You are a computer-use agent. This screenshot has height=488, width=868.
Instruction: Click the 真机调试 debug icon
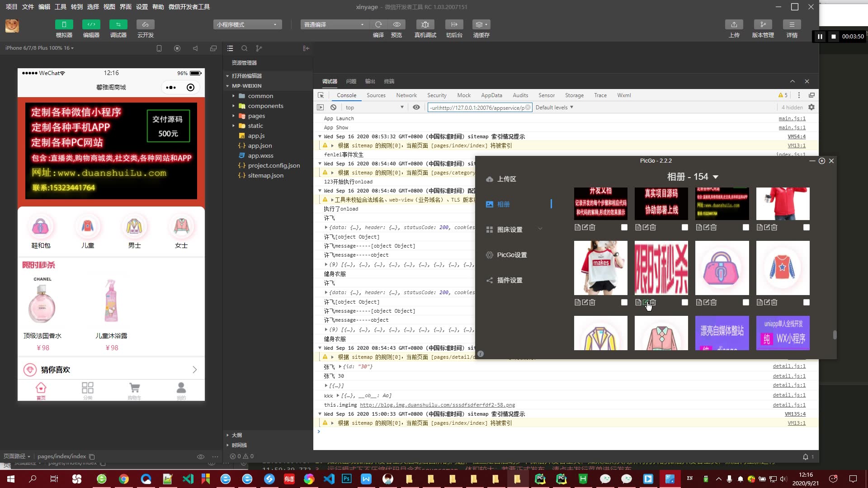[x=425, y=24]
